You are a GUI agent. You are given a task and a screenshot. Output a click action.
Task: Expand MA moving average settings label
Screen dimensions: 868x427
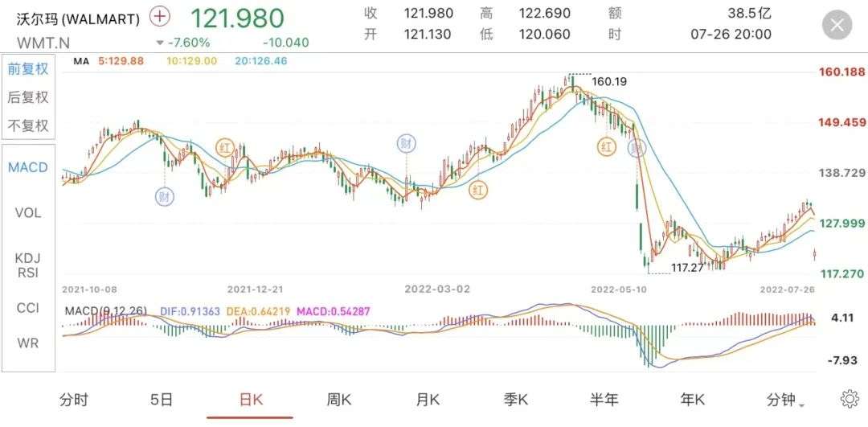tap(80, 61)
